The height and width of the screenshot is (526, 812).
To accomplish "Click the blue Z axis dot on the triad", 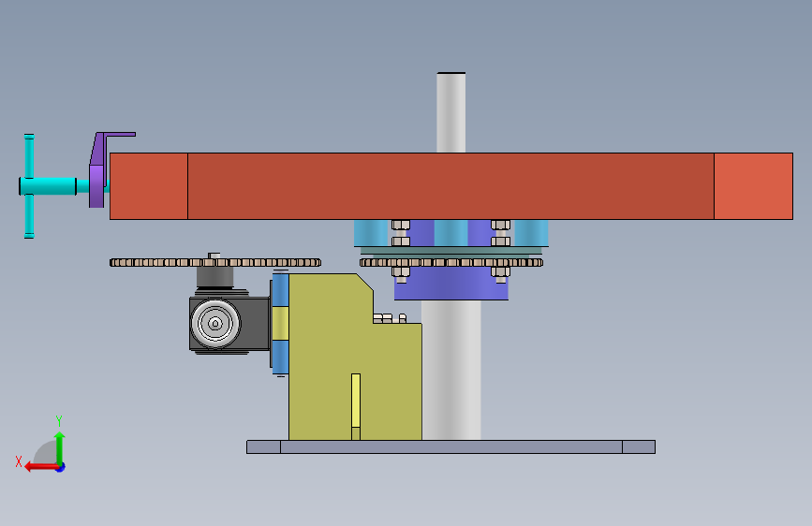I will 61,467.
